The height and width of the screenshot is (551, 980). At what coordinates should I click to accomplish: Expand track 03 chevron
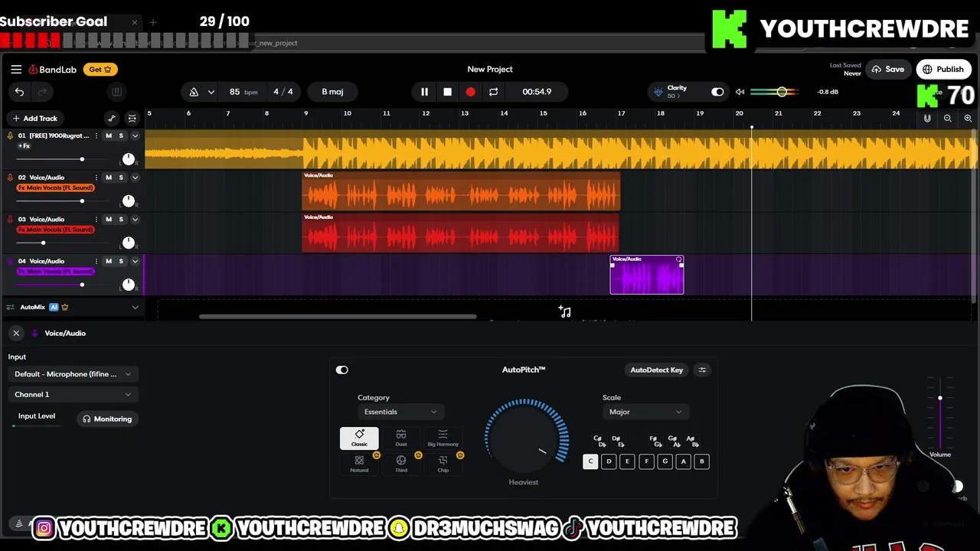(x=135, y=220)
